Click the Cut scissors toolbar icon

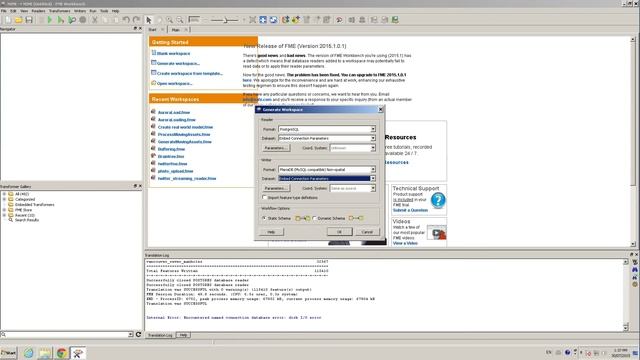click(x=95, y=20)
